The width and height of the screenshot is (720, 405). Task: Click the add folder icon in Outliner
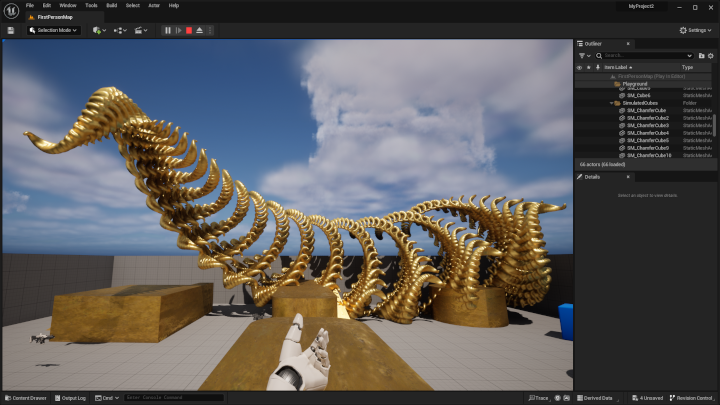pyautogui.click(x=701, y=55)
